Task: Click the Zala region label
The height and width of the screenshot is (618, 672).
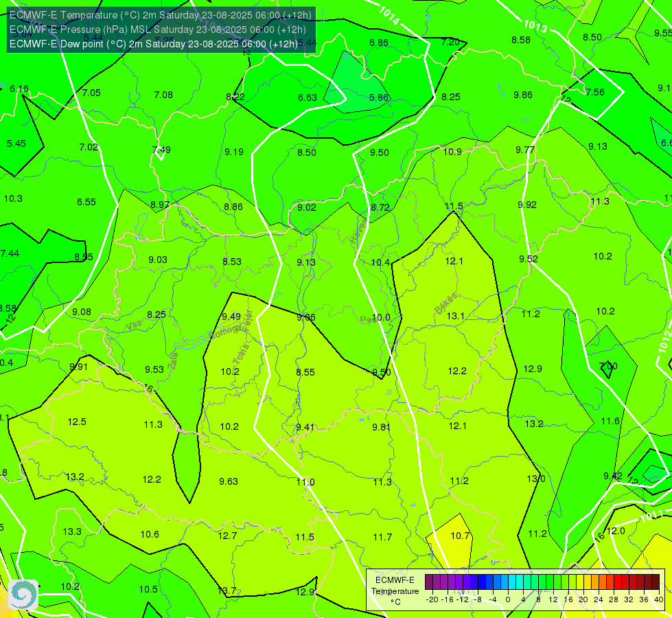Action: coord(173,360)
